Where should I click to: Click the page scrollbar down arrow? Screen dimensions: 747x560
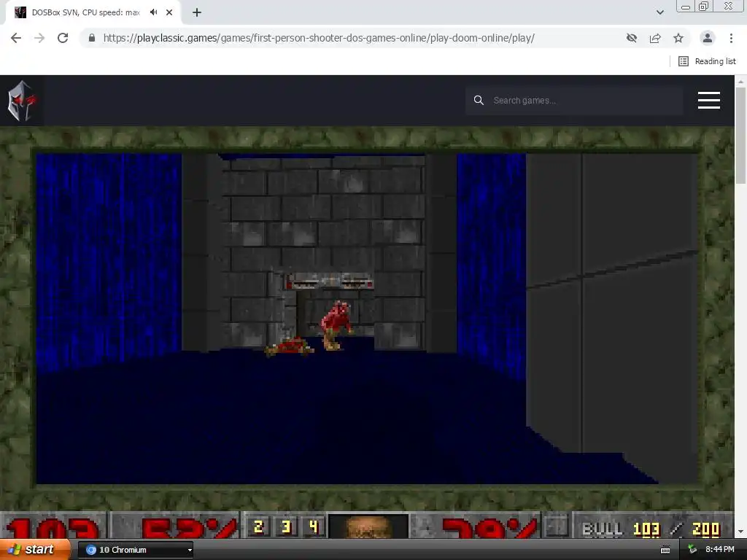pyautogui.click(x=740, y=532)
